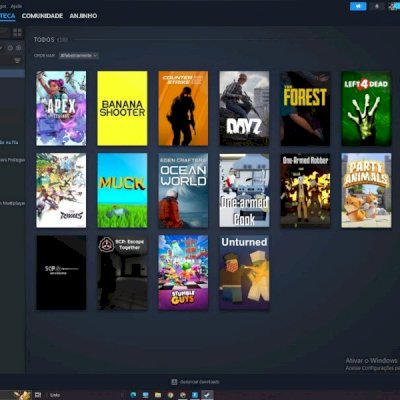Select the Apex Legends game cover
The height and width of the screenshot is (400, 400).
coord(61,108)
